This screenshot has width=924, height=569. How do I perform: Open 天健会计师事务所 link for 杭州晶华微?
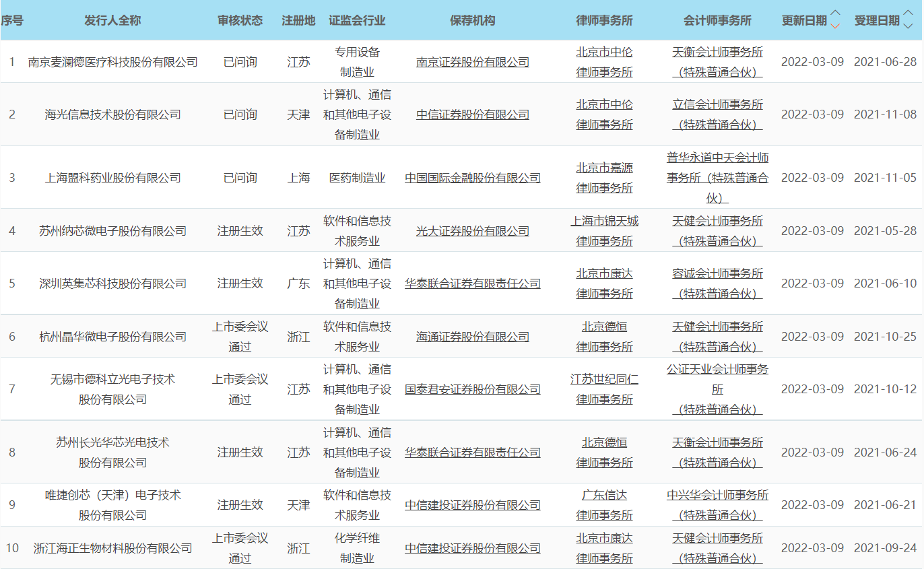(x=717, y=337)
